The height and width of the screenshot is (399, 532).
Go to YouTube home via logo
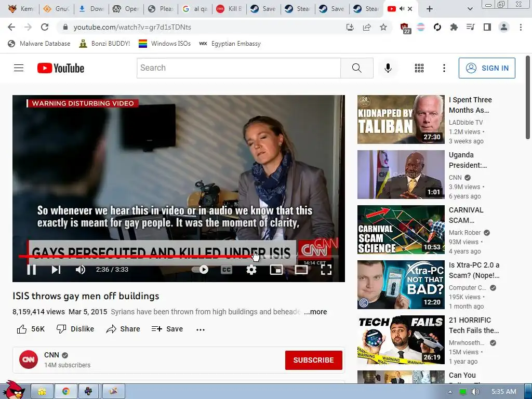(61, 68)
